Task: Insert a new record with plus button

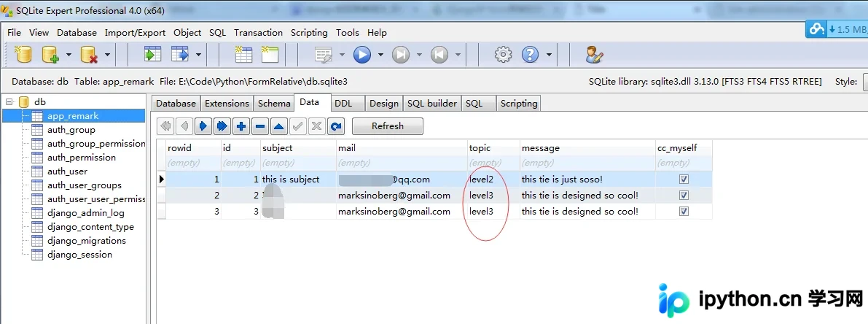Action: click(x=241, y=126)
